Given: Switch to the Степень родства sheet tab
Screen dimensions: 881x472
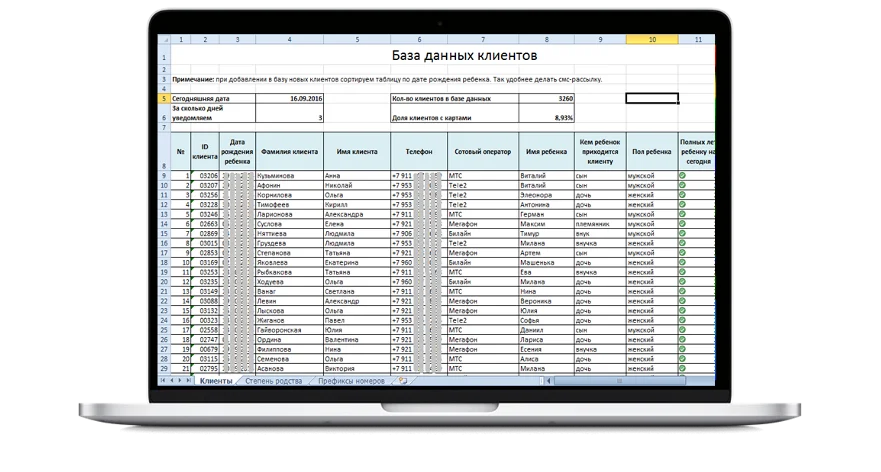Looking at the screenshot, I should pyautogui.click(x=273, y=381).
